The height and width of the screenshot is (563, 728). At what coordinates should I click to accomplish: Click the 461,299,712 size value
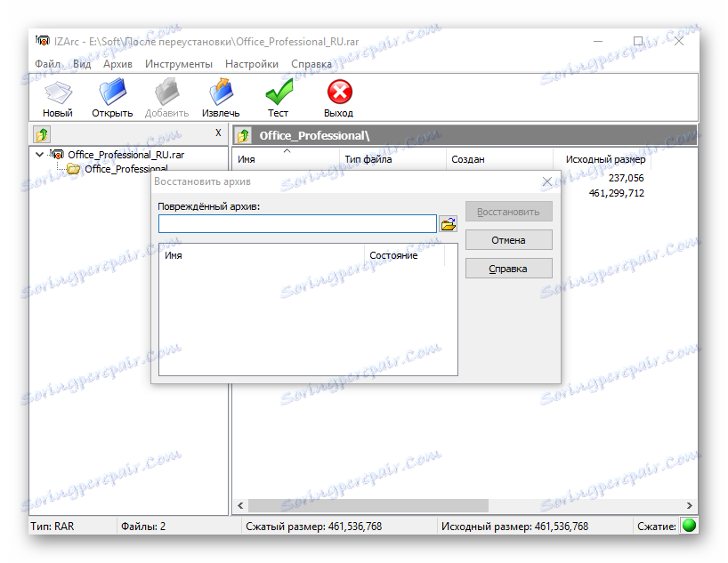click(616, 193)
